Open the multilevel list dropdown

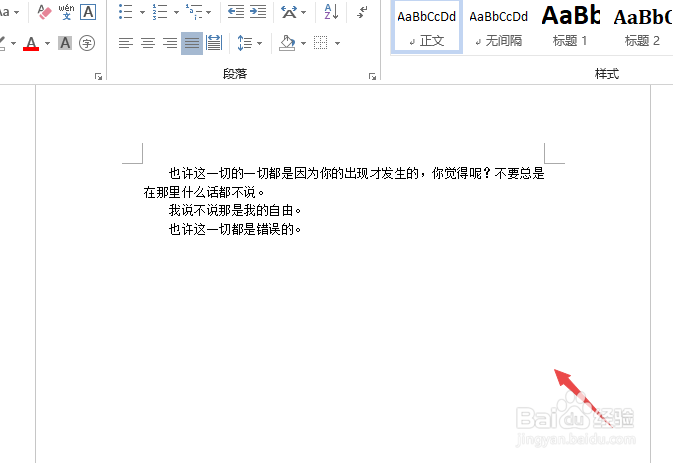tap(209, 12)
